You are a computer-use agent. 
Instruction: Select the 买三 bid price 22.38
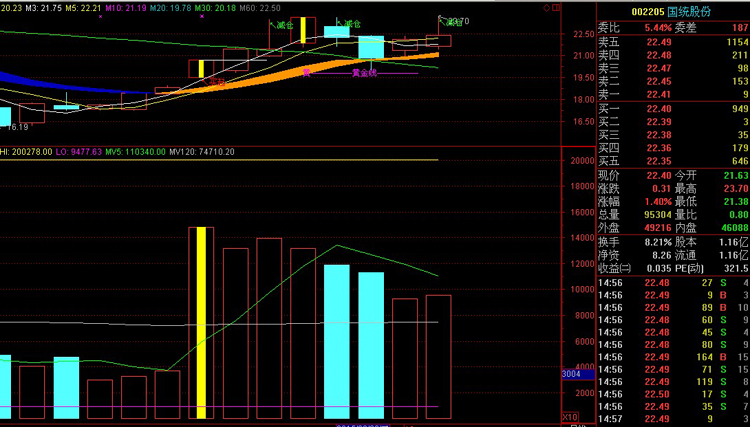[x=659, y=135]
